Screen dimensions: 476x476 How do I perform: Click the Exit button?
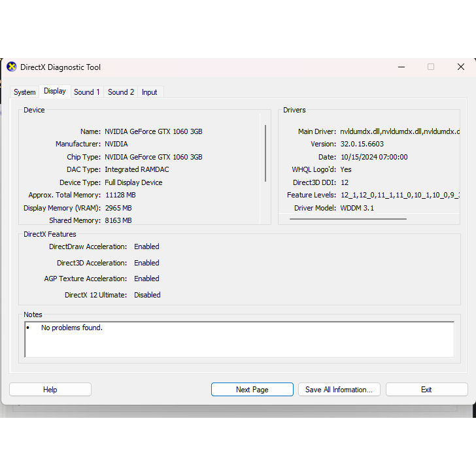click(426, 390)
